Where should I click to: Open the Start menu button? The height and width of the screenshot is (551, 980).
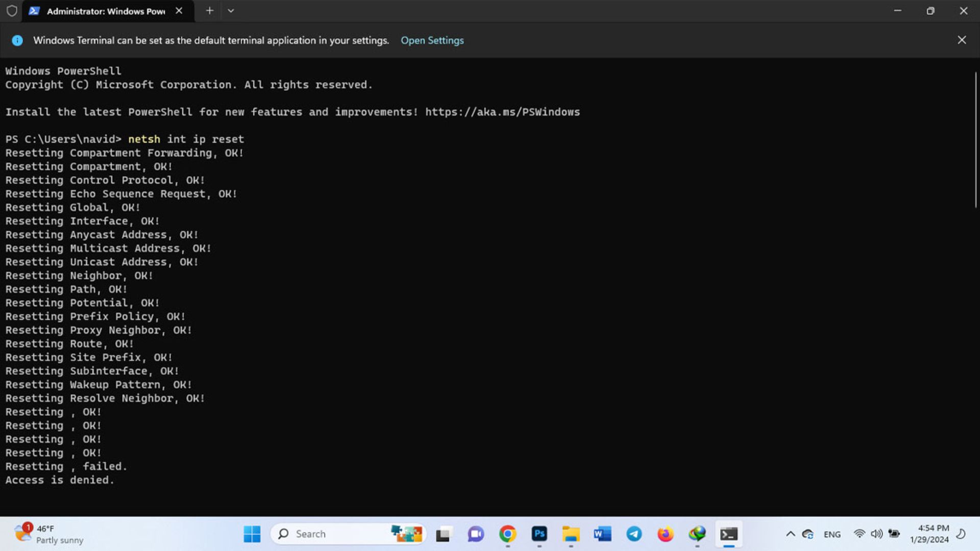tap(252, 534)
